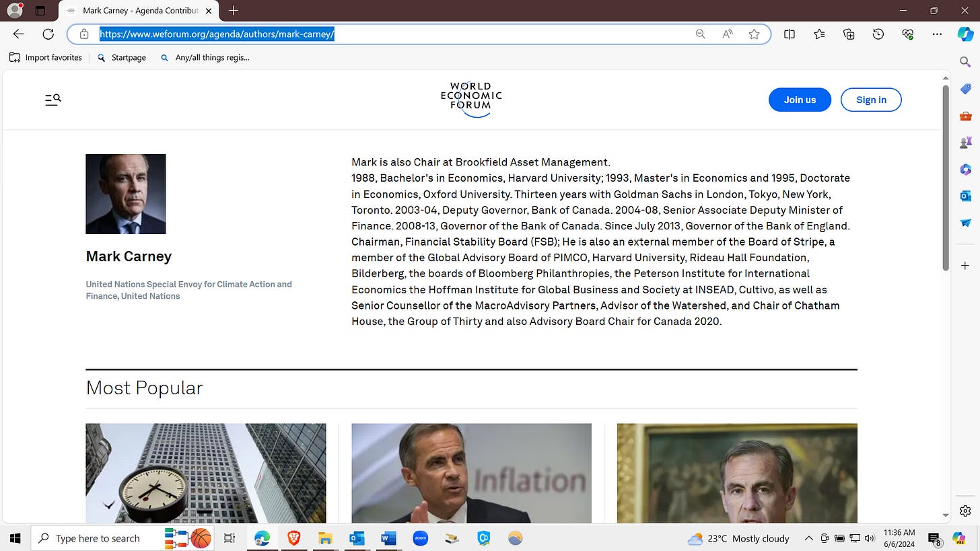Open a new tab with plus button
980x551 pixels.
tap(234, 11)
